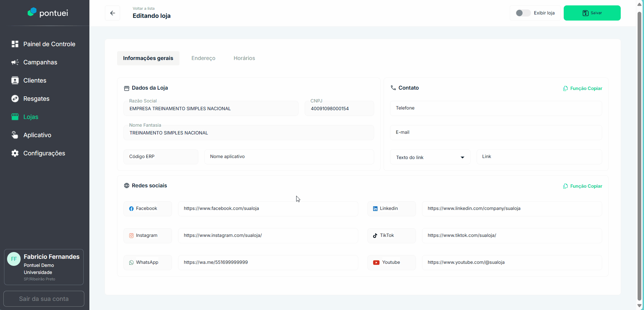Click the Clientes contact icon
This screenshot has height=310, width=644.
(15, 81)
